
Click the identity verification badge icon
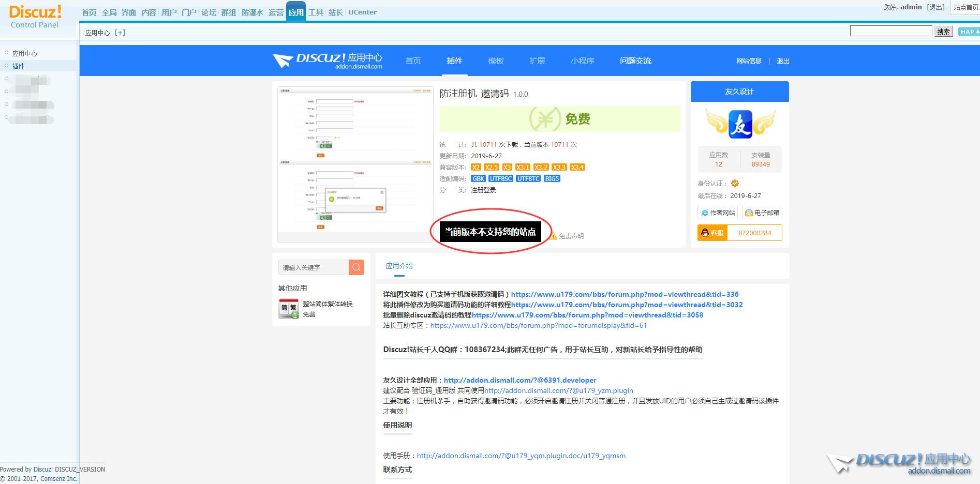[x=735, y=183]
